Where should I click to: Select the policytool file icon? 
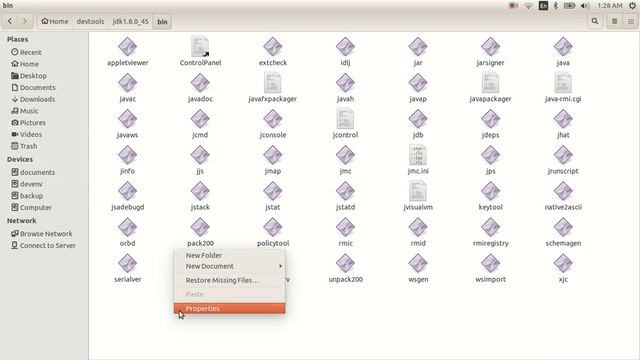pos(273,227)
